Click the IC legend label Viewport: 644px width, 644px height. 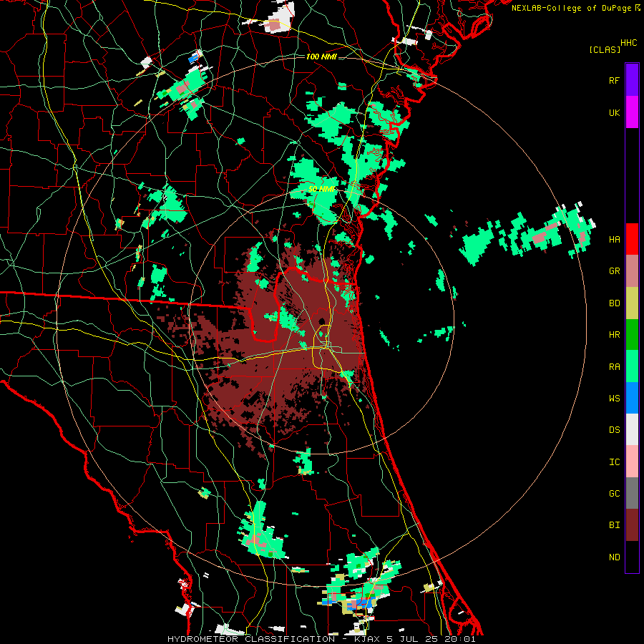[x=614, y=462]
